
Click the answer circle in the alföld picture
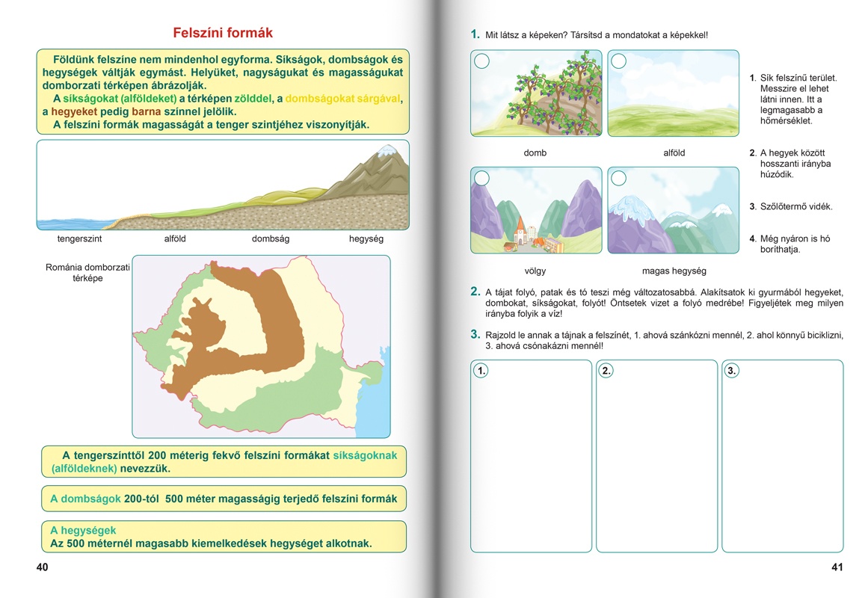(619, 61)
